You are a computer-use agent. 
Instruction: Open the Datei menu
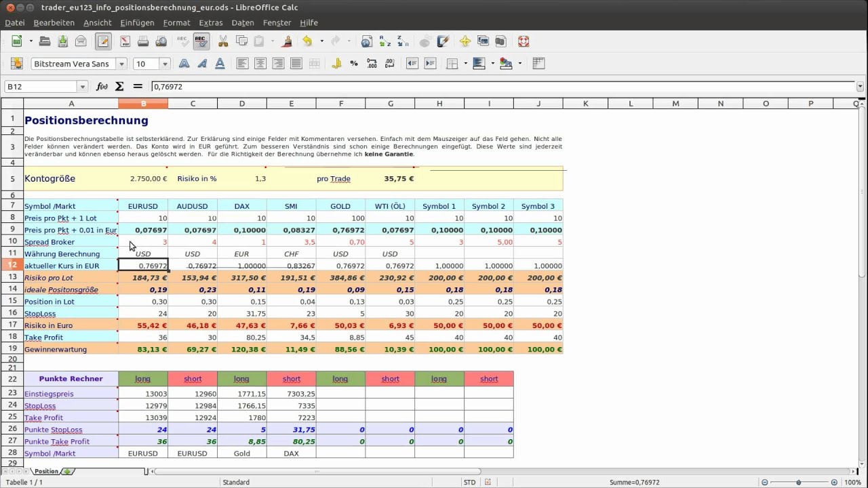(15, 22)
